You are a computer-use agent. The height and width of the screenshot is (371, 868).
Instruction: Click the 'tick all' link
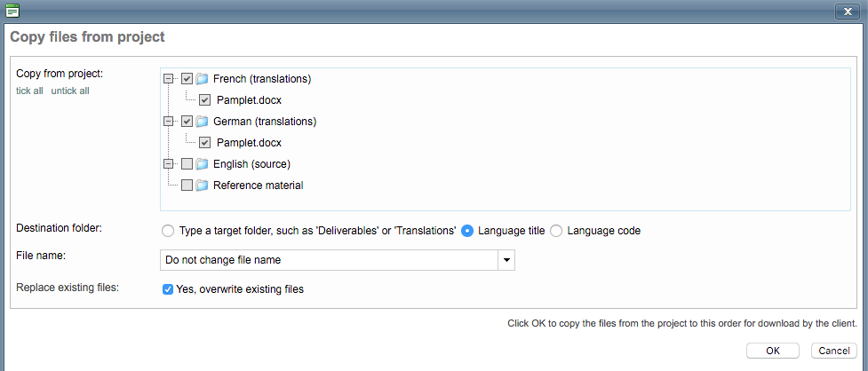(x=29, y=91)
